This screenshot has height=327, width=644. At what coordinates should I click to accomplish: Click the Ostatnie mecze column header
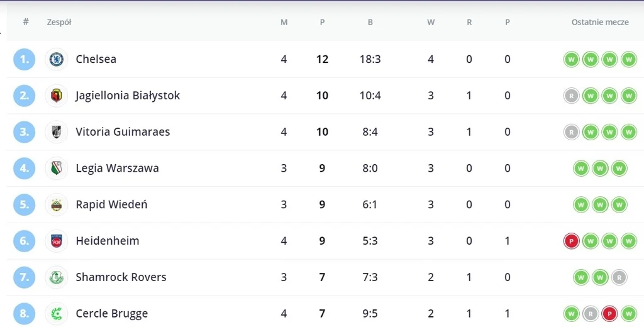coord(600,22)
